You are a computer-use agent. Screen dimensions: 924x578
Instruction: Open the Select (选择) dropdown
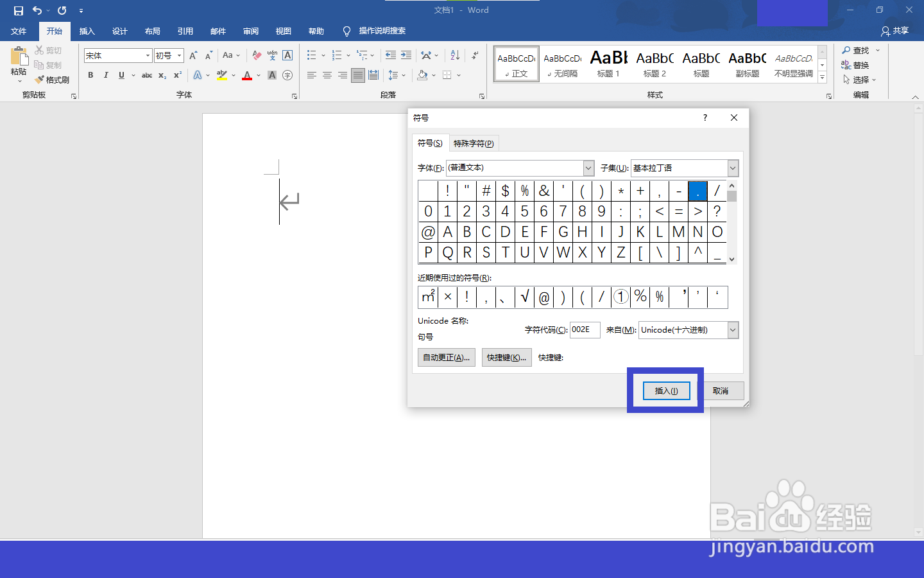click(x=859, y=80)
